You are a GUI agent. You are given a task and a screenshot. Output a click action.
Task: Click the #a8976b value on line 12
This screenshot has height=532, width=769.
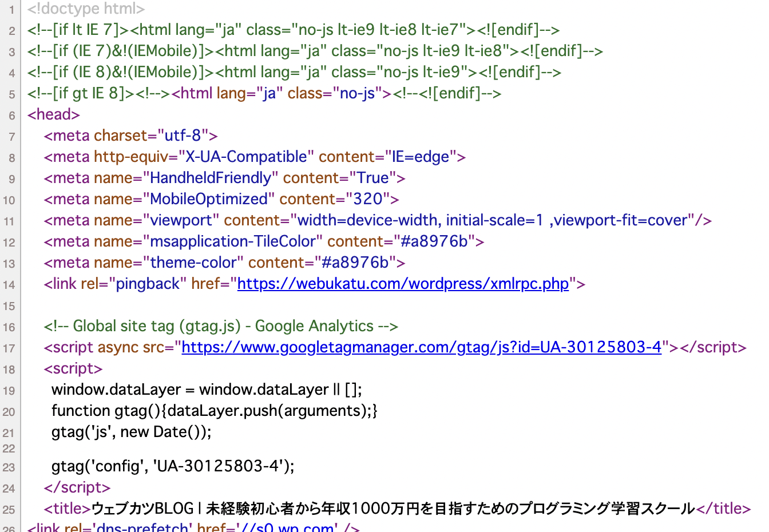[x=435, y=241]
